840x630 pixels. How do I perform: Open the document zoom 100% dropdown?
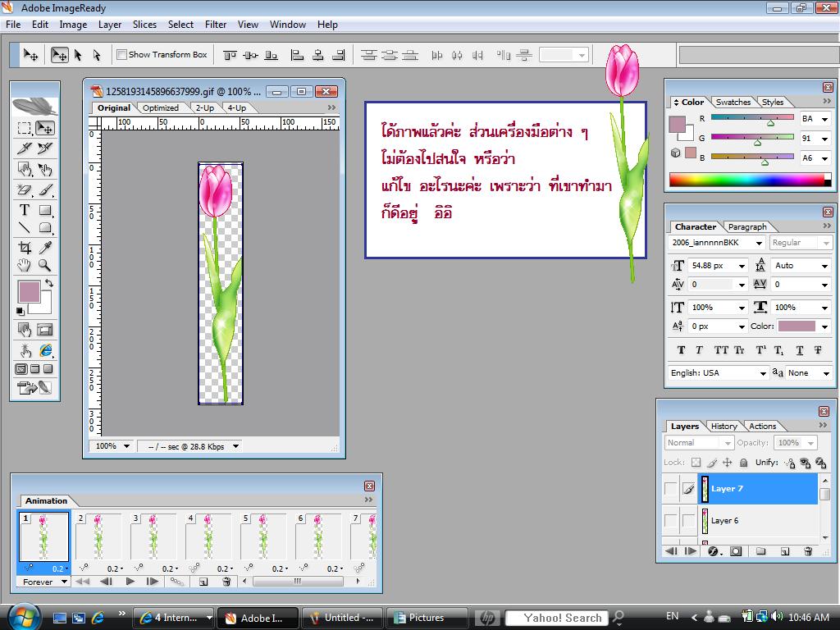(x=111, y=446)
